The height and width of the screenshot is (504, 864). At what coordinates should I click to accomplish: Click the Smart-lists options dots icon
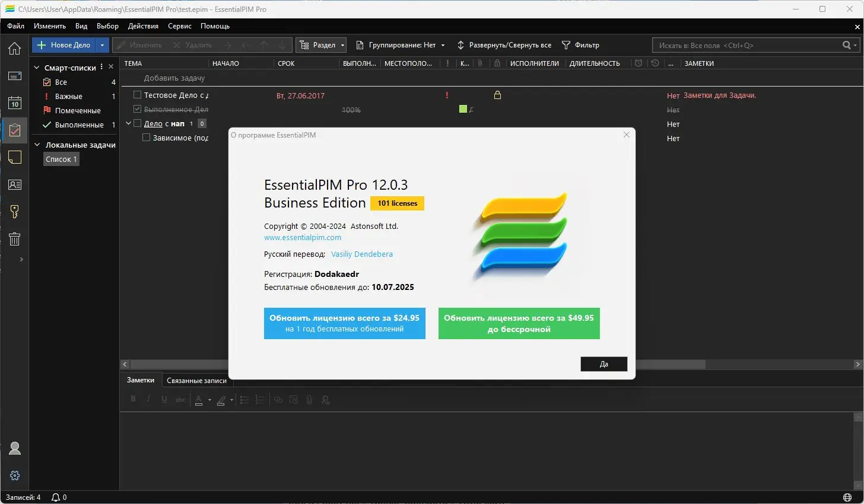pyautogui.click(x=101, y=67)
